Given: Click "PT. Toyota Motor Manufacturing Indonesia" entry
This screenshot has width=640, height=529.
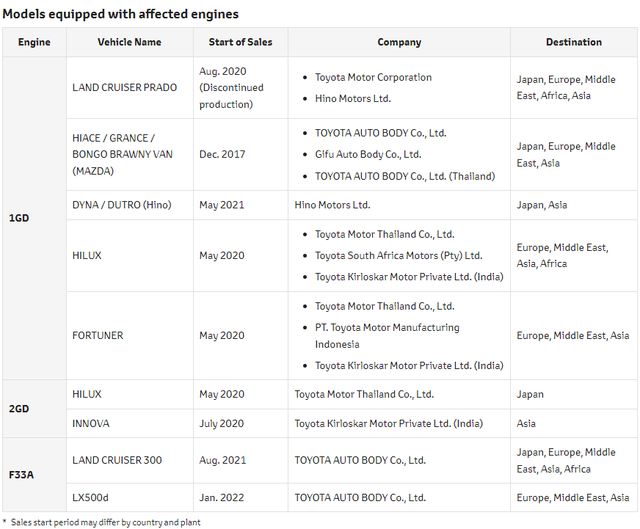Looking at the screenshot, I should coord(387,335).
